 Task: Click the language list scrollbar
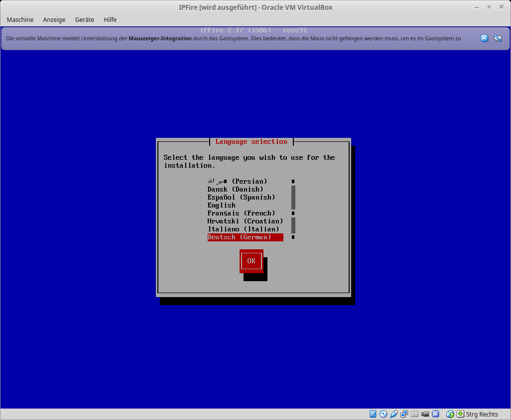tap(293, 209)
